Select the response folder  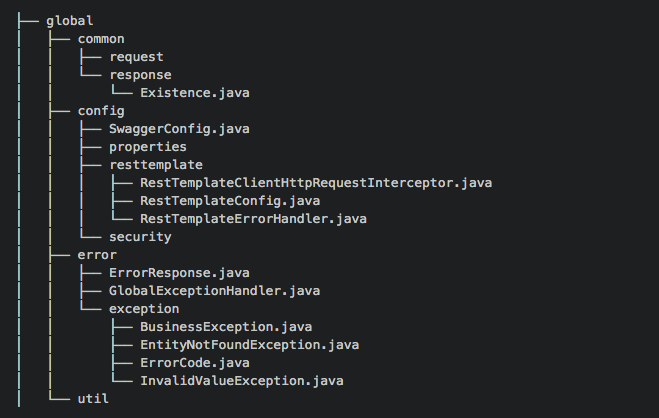tap(140, 75)
